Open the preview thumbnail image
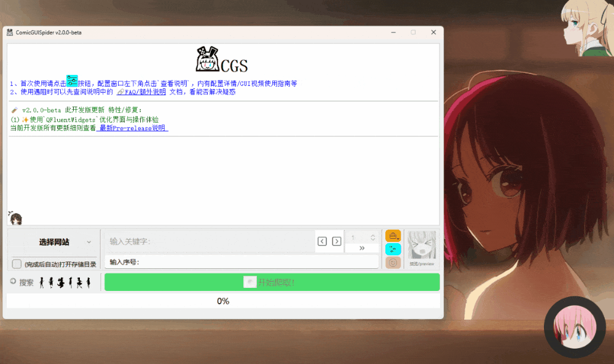Image resolution: width=614 pixels, height=364 pixels. coord(422,246)
